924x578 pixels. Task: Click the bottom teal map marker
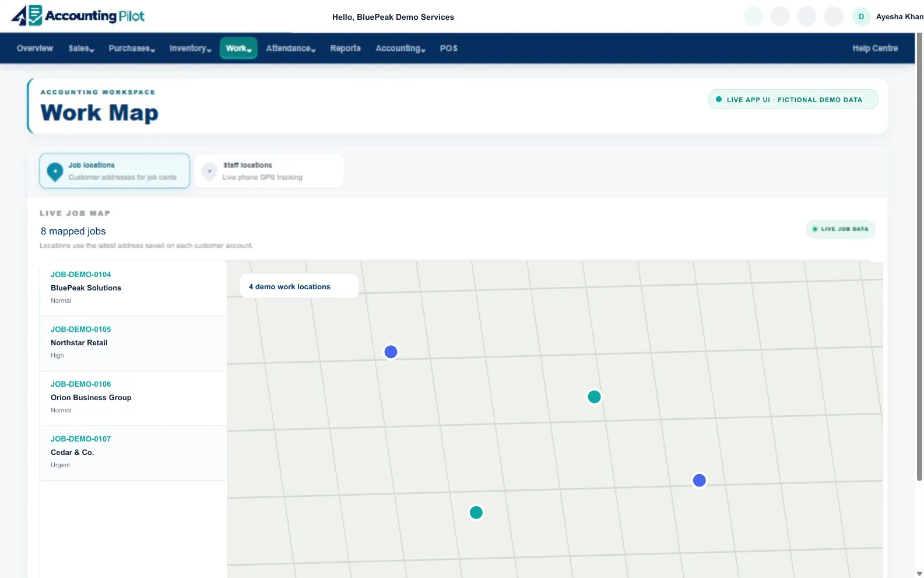(x=476, y=512)
